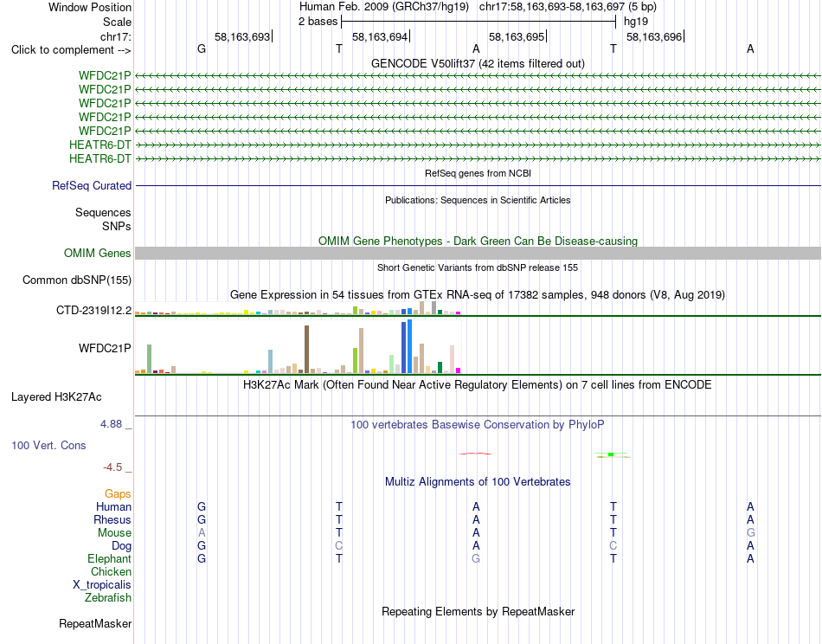Open 'GENCODE V50lift37 (42 items filtered out)' track title
822x644 pixels.
[478, 63]
